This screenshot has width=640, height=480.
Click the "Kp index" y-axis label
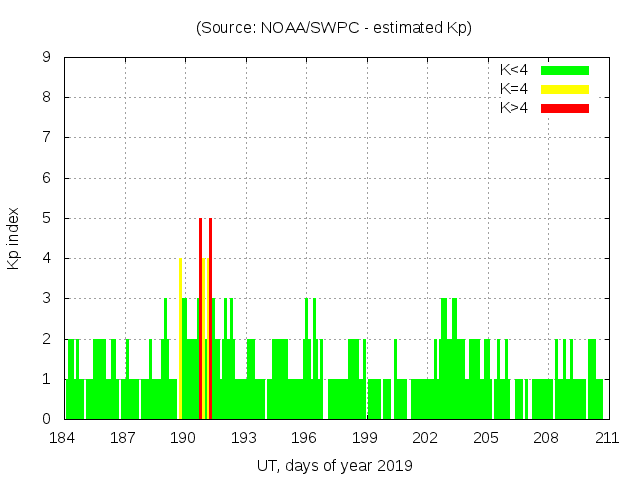pos(14,238)
